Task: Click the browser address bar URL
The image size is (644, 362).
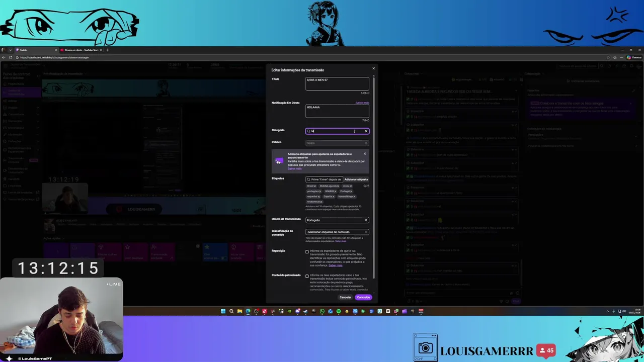Action: point(54,57)
